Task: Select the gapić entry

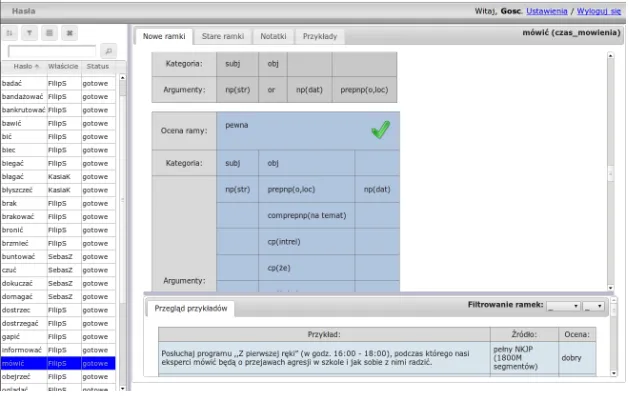Action: point(58,337)
